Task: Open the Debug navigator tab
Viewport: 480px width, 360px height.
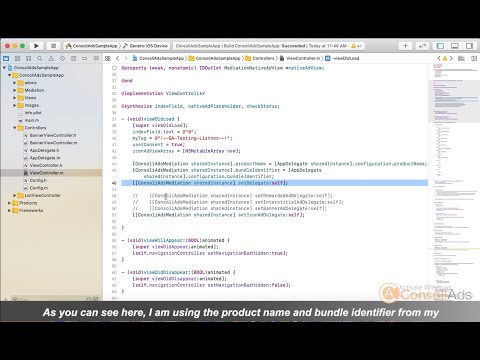Action: point(74,58)
